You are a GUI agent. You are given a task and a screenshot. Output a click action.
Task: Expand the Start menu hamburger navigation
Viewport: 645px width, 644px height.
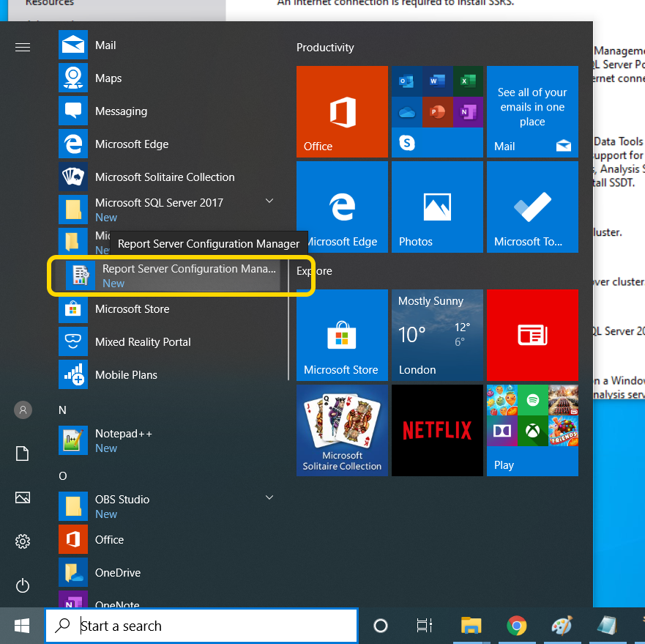(23, 47)
